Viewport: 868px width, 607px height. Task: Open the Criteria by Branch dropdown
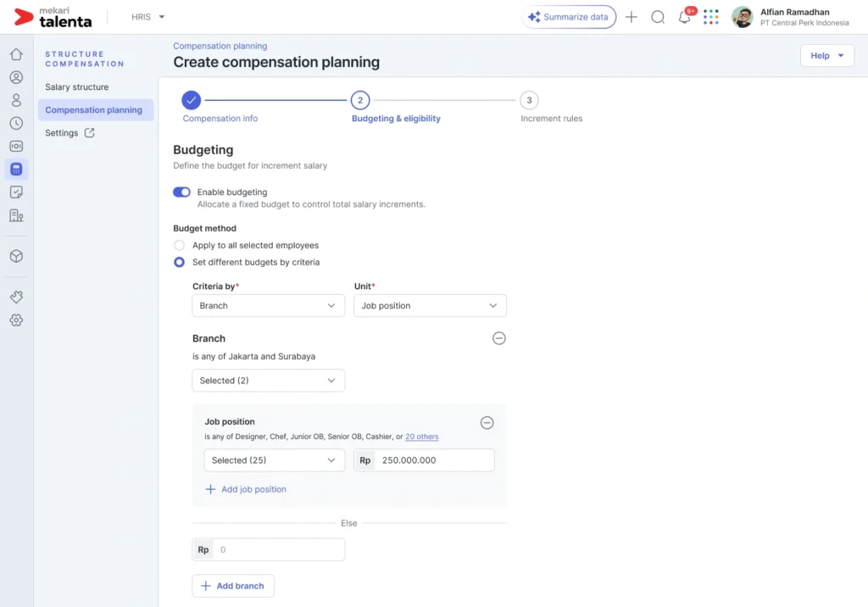[268, 306]
